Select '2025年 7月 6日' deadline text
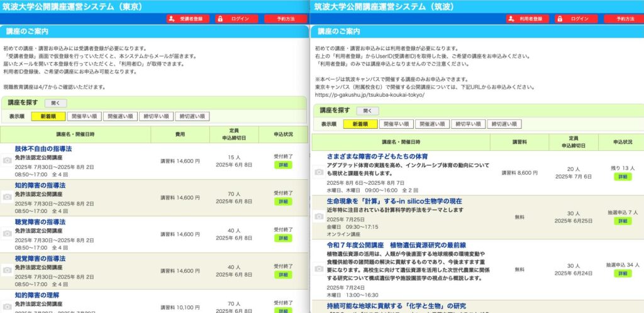 pyautogui.click(x=574, y=177)
